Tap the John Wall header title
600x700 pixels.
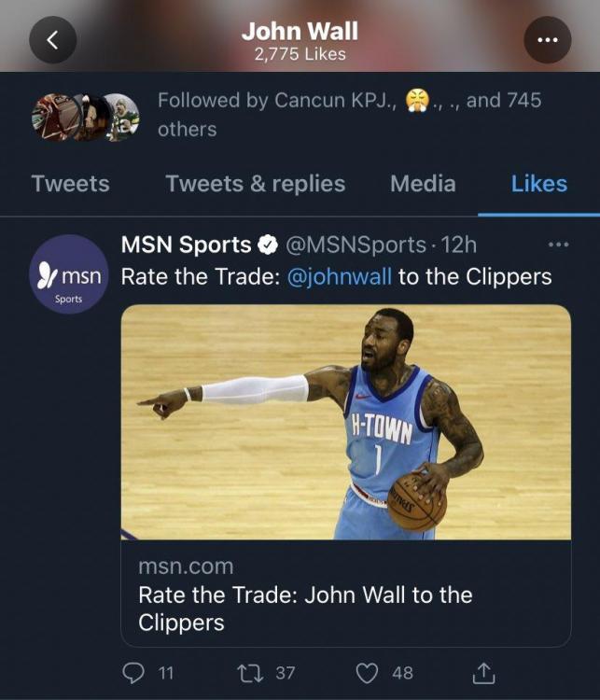click(300, 31)
